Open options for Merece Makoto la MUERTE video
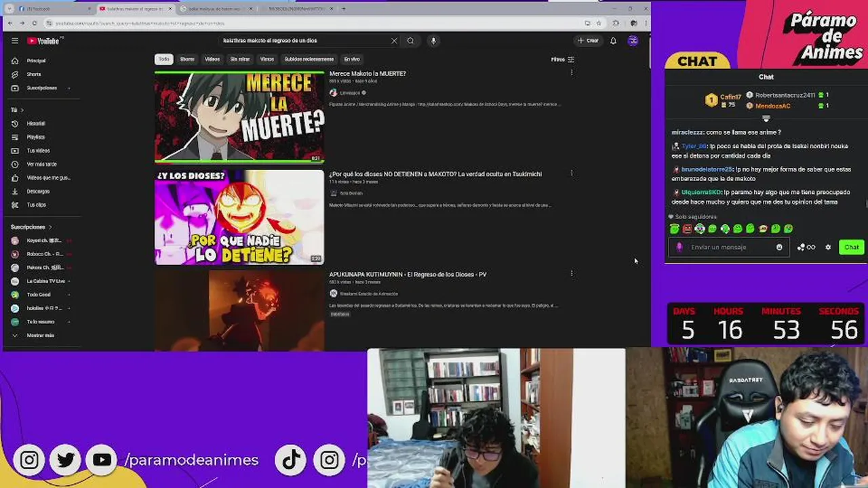This screenshot has width=868, height=488. click(572, 73)
